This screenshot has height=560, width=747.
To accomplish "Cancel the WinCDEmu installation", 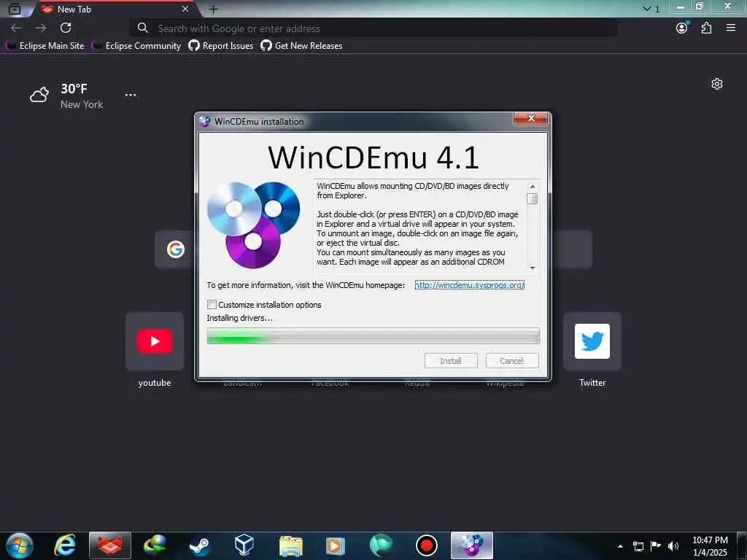I will (511, 361).
